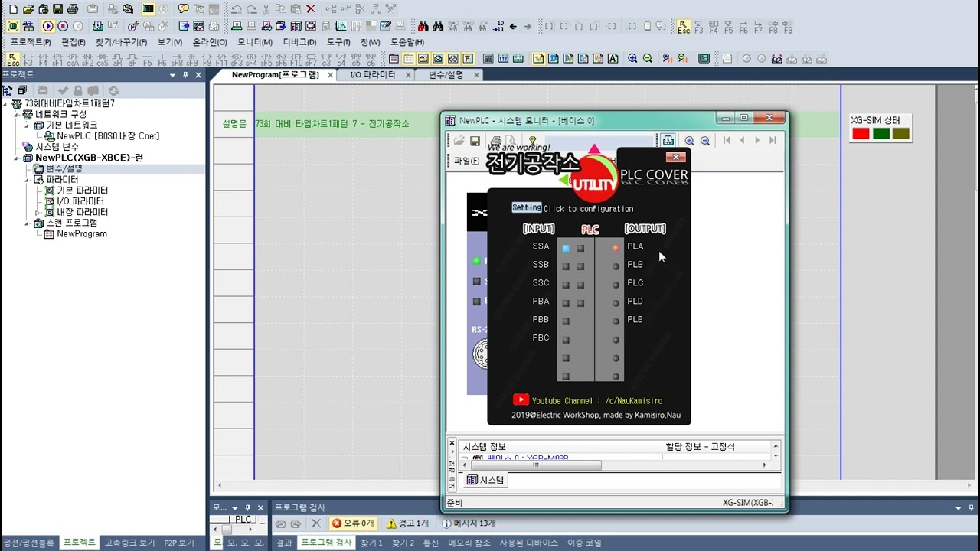Click the green XG-SIM status swatch
This screenshot has height=551, width=980.
coord(881,134)
